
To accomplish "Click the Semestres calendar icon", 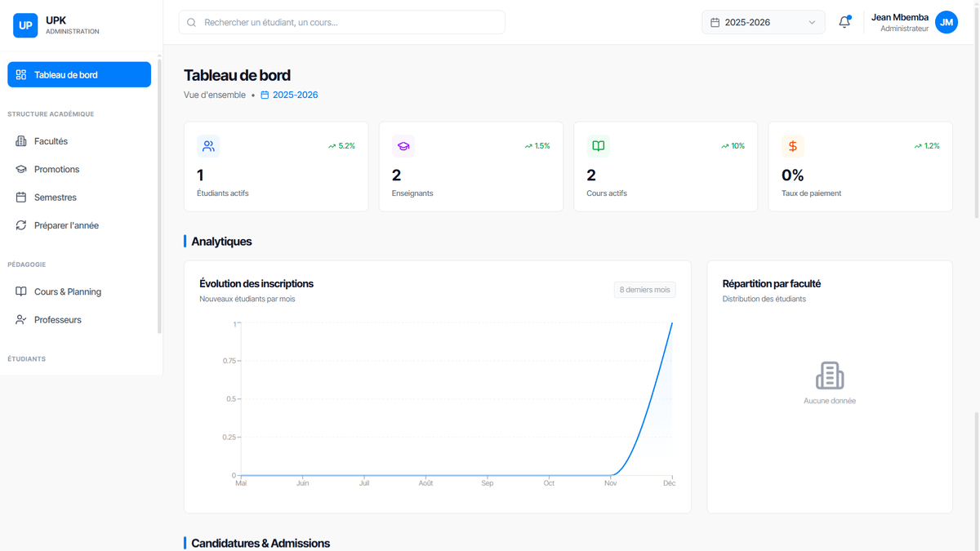I will click(22, 197).
